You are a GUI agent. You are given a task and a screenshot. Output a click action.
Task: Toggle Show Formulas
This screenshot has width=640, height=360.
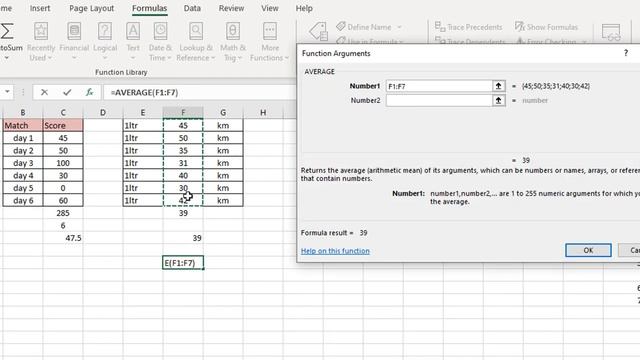[x=546, y=27]
